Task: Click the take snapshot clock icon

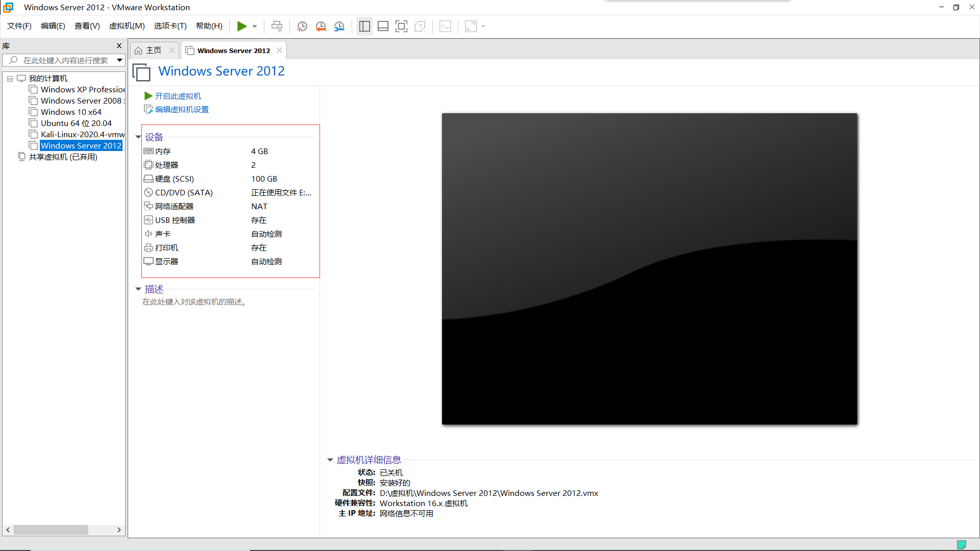Action: tap(302, 26)
